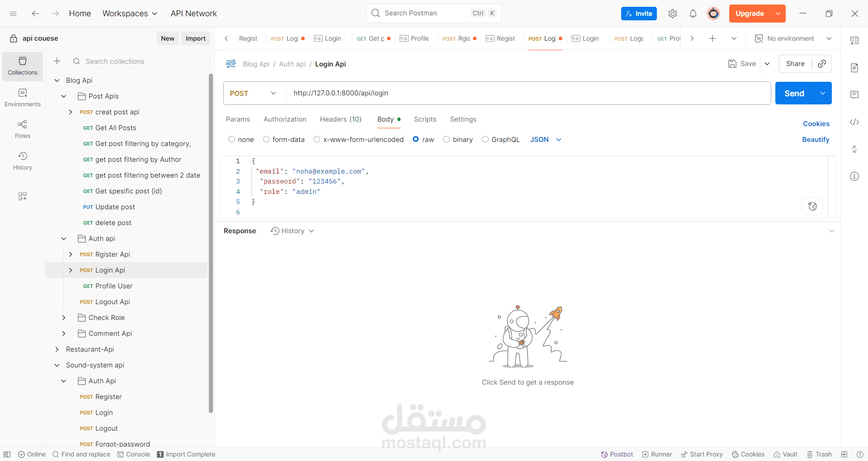Switch to the Scripts tab

tap(425, 119)
